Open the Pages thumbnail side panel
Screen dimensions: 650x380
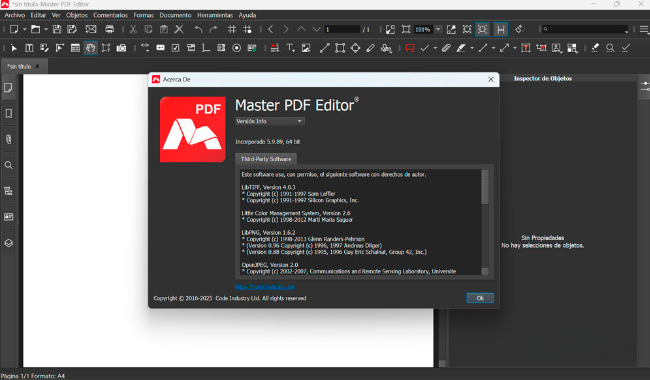click(9, 87)
